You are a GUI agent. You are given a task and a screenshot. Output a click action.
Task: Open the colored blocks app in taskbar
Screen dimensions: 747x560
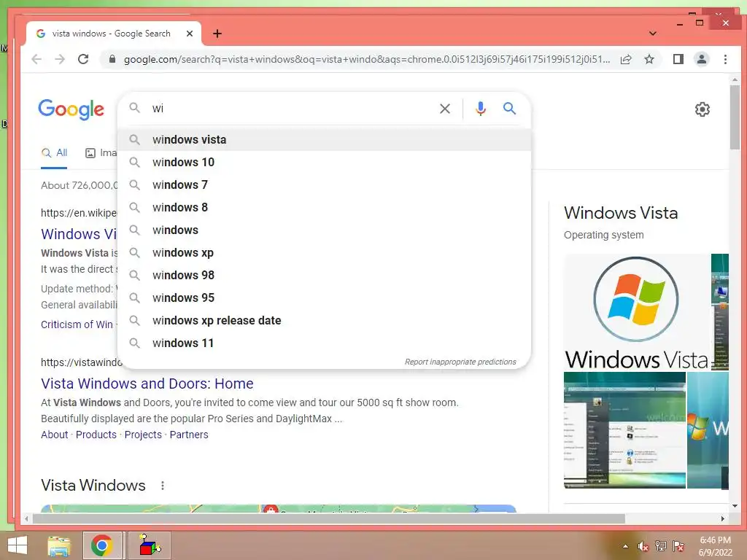pos(149,545)
